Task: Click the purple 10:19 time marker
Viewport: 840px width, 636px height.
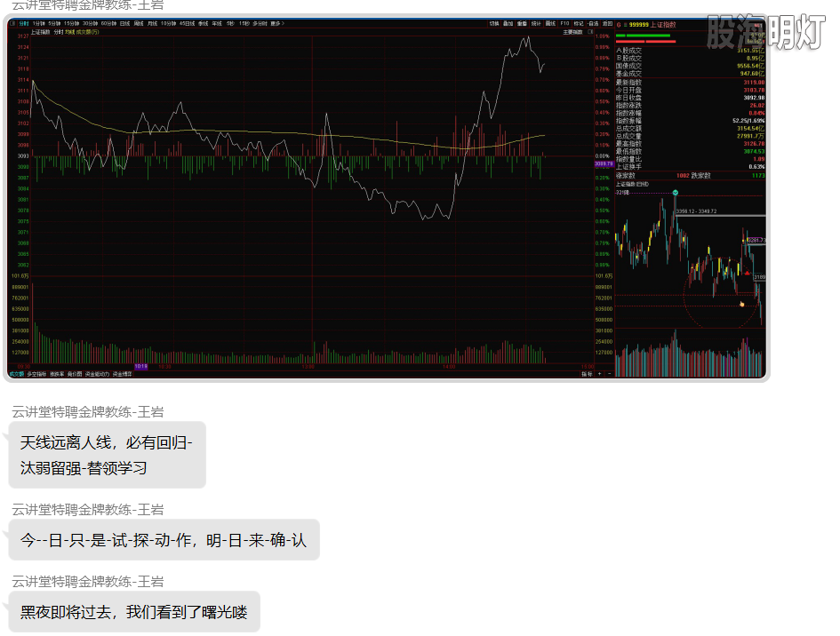Action: pos(141,367)
